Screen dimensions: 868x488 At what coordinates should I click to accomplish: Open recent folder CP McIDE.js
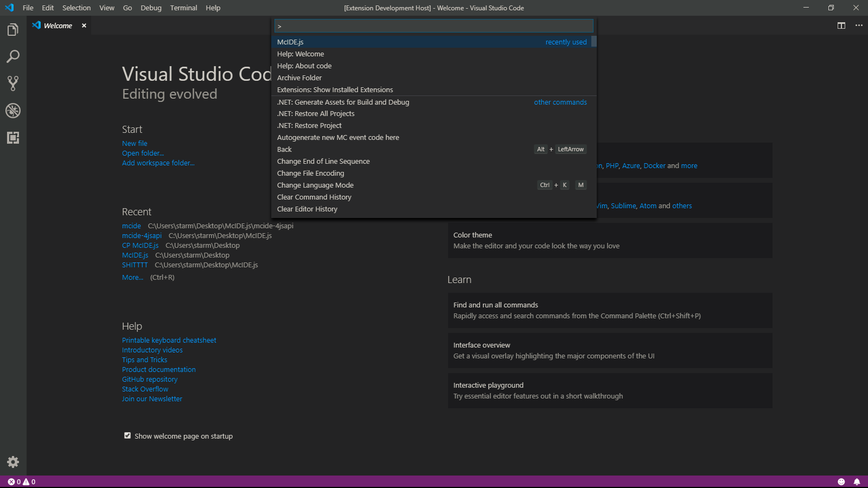[x=140, y=245]
